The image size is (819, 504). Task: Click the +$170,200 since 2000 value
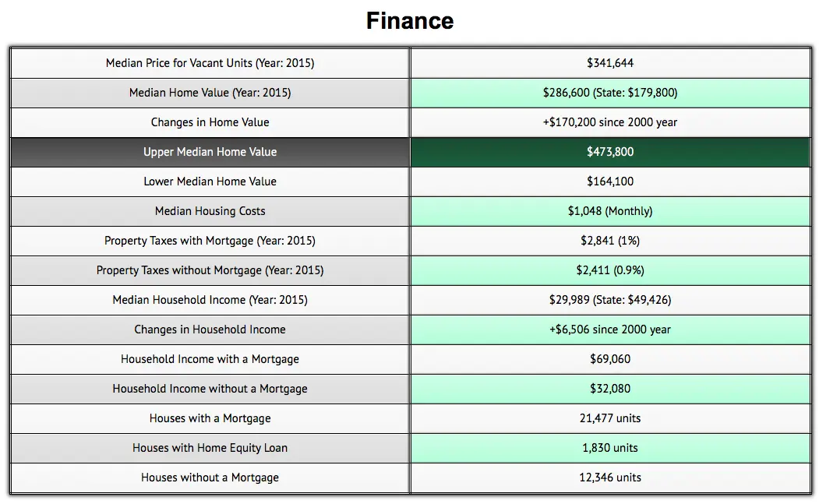tap(610, 122)
